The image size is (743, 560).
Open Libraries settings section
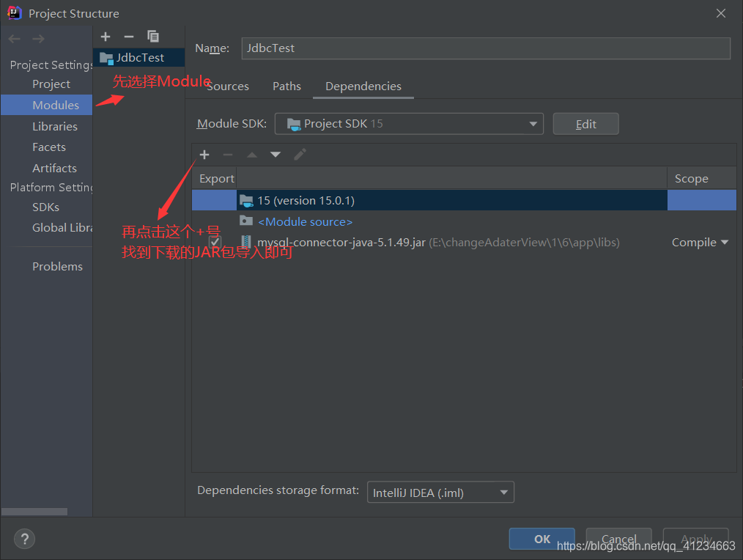pyautogui.click(x=55, y=127)
